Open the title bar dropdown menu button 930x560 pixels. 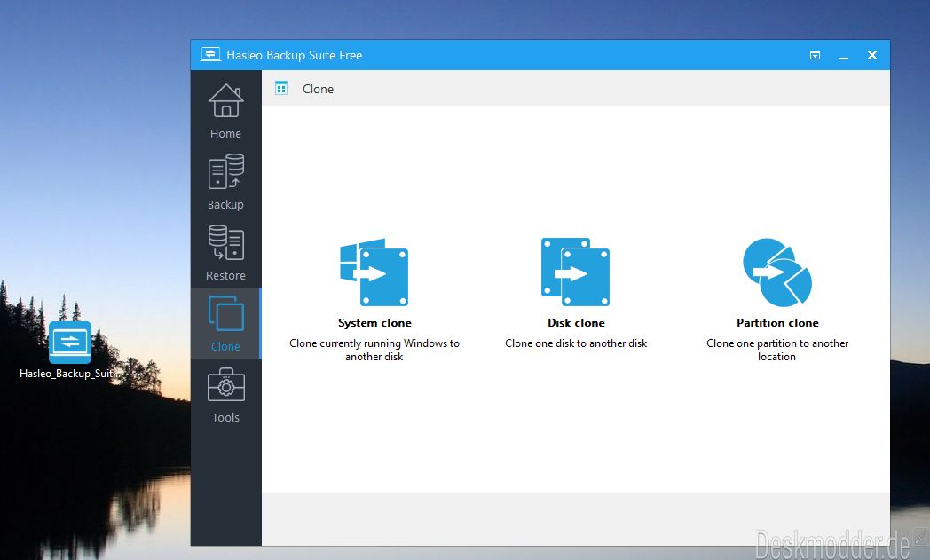coord(815,55)
